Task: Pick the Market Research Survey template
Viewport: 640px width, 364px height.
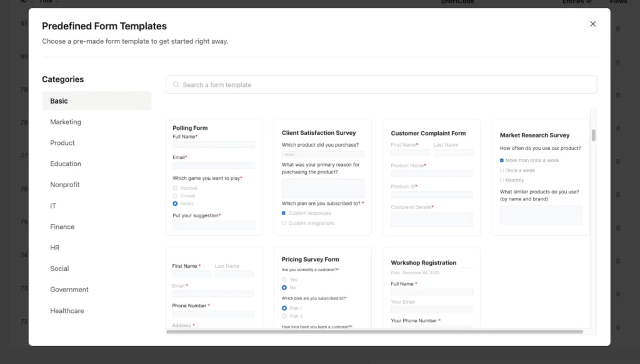Action: pos(541,177)
